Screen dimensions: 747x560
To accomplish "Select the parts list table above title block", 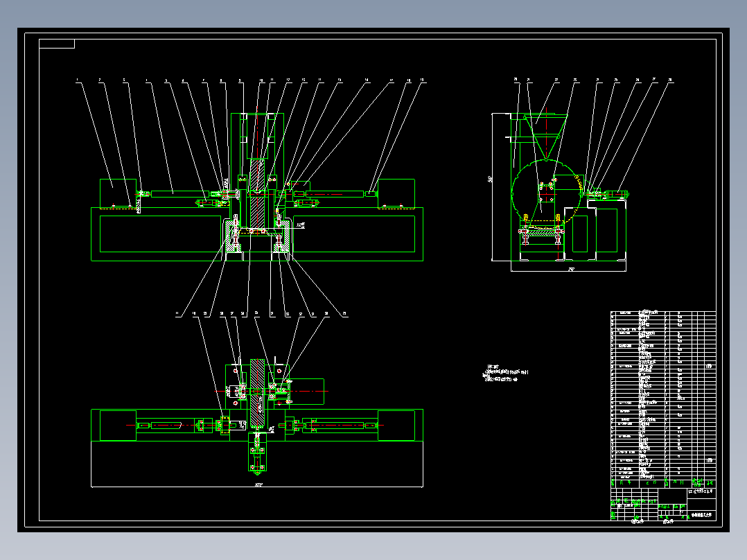I will [663, 399].
